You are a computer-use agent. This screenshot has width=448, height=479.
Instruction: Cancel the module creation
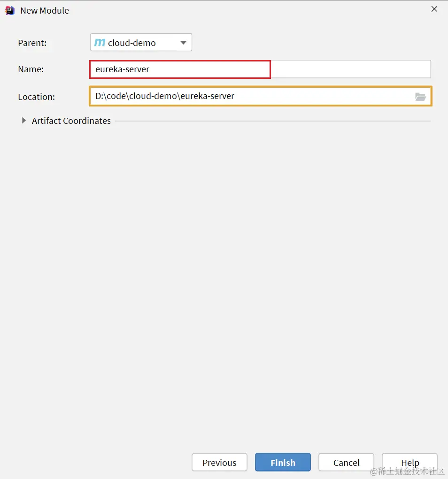[346, 463]
